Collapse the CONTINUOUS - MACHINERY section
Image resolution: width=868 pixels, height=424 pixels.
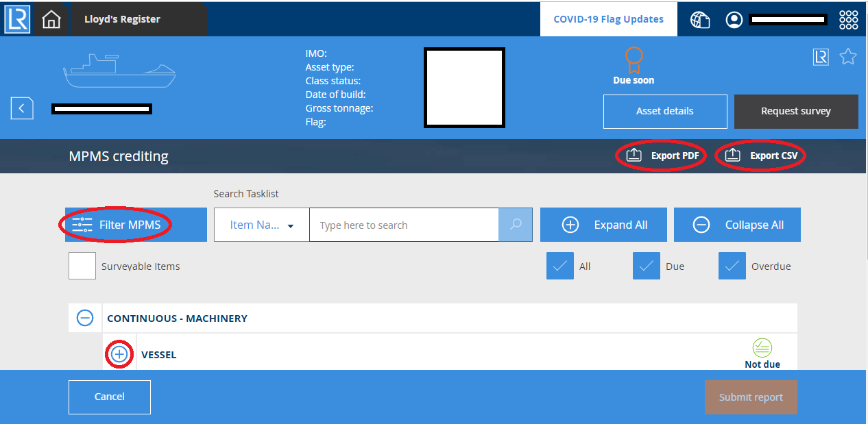85,318
